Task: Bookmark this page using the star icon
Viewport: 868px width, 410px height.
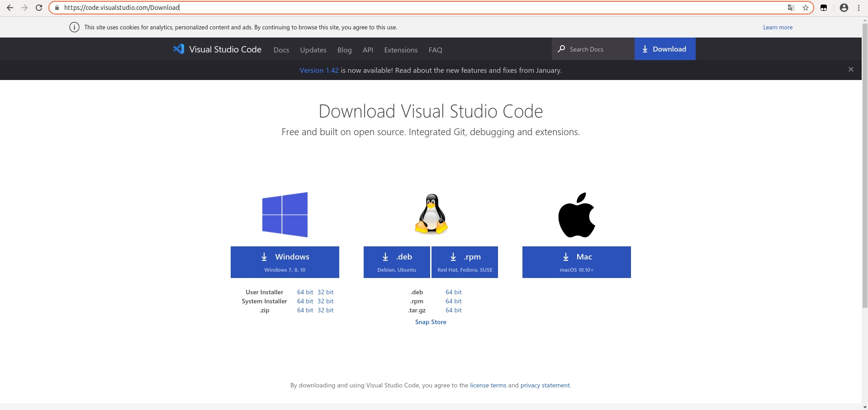Action: point(806,8)
